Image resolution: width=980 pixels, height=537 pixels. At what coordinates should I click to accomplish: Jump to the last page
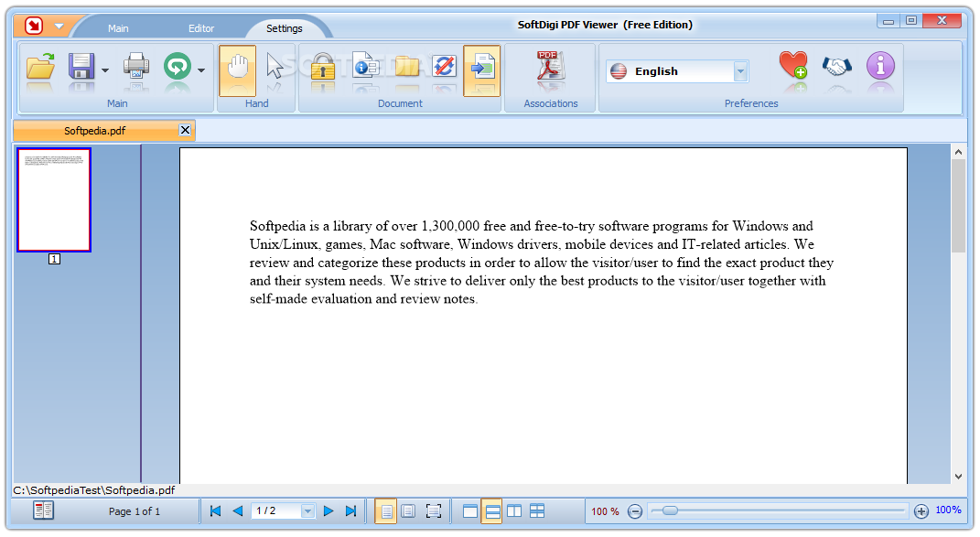[x=351, y=511]
